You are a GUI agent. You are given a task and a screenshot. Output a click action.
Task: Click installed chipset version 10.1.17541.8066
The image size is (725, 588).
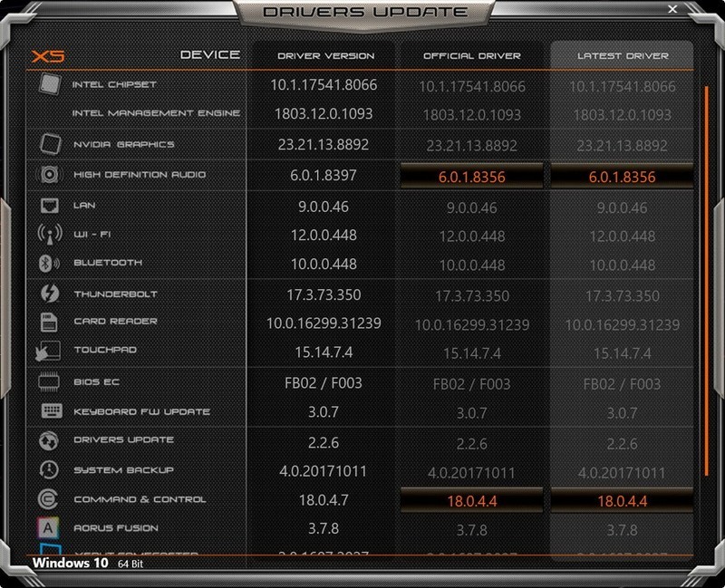click(x=324, y=84)
